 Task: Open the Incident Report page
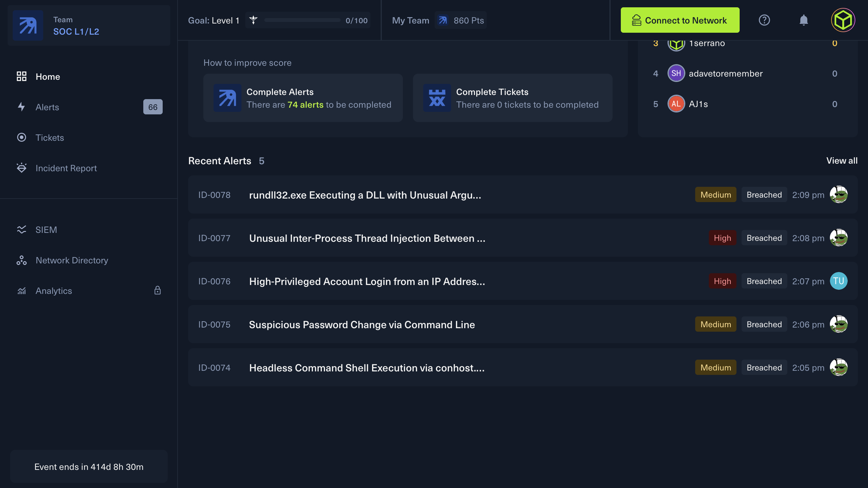tap(66, 168)
